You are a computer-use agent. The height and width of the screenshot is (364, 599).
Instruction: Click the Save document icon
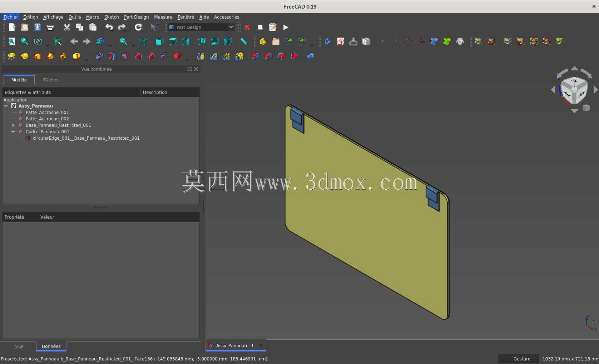(x=38, y=27)
